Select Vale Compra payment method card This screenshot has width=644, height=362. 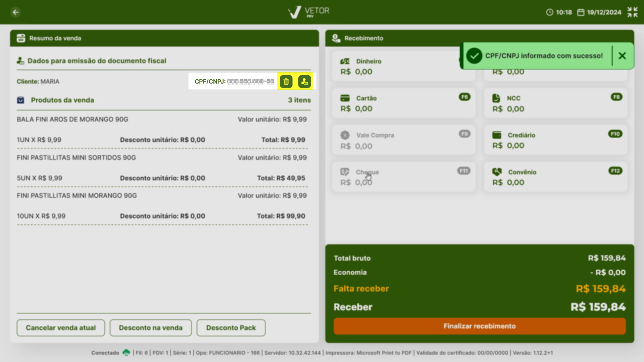point(403,140)
